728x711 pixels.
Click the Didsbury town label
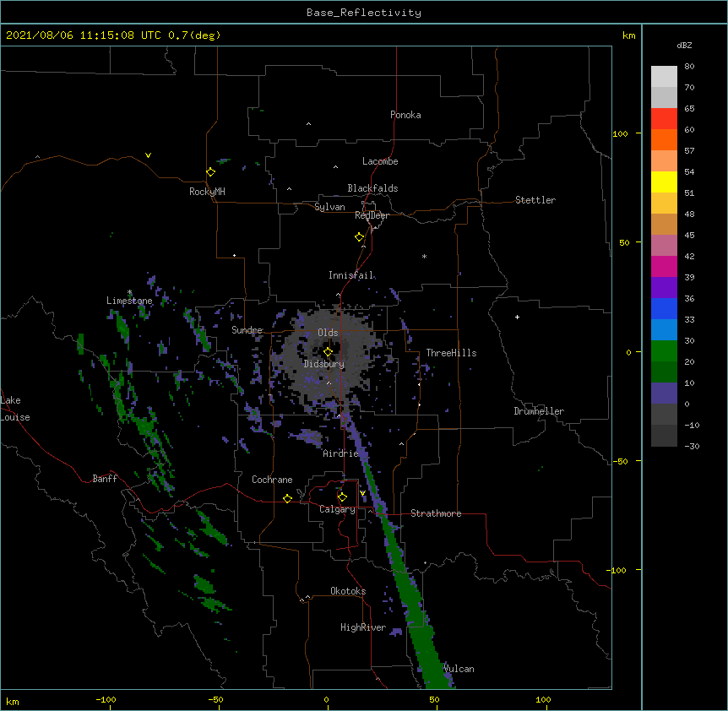tap(324, 364)
